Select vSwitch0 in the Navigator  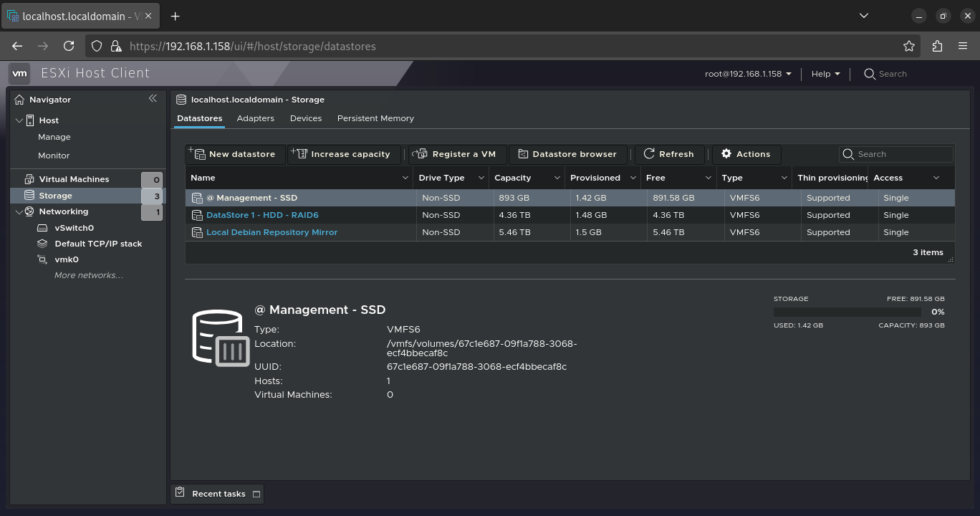coord(74,228)
